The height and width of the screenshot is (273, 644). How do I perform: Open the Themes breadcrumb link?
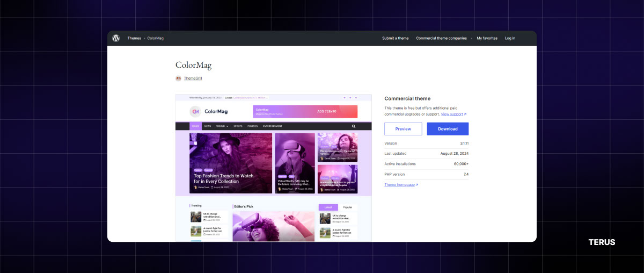click(x=134, y=38)
